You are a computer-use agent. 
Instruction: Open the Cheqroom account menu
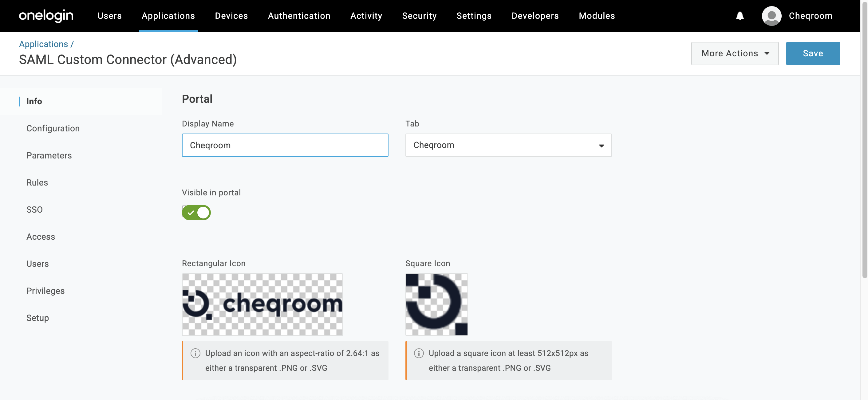[x=811, y=16]
